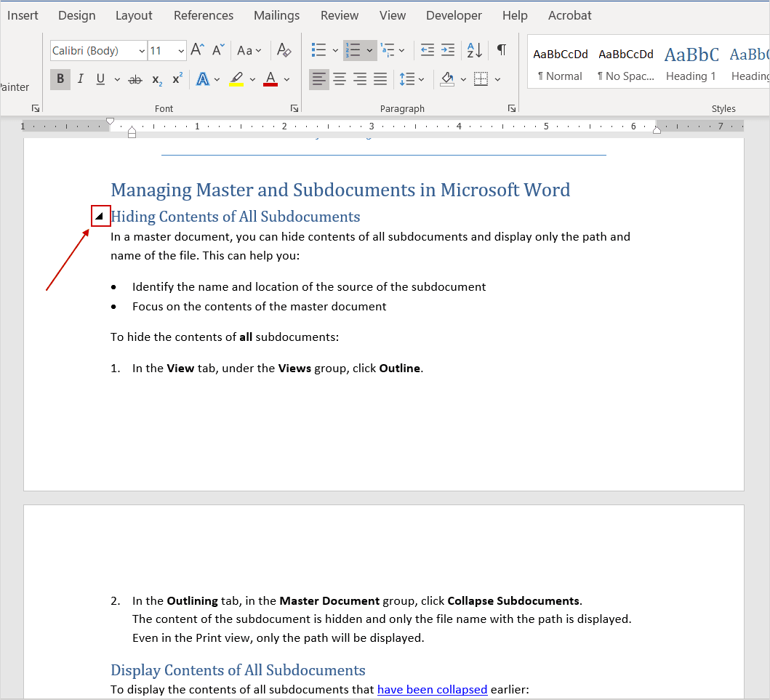Click the Clear All Formatting icon
This screenshot has height=700, width=770.
pos(284,49)
